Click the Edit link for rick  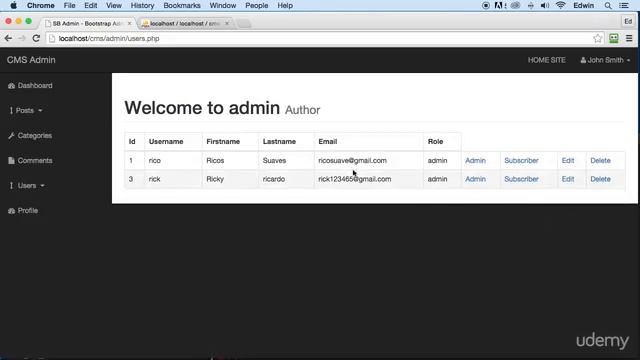click(568, 179)
